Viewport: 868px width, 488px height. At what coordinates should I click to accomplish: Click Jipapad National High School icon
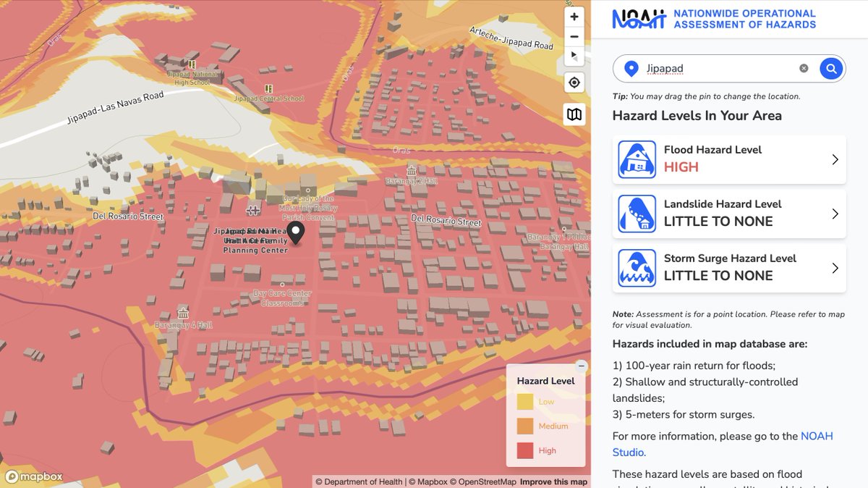[x=192, y=64]
